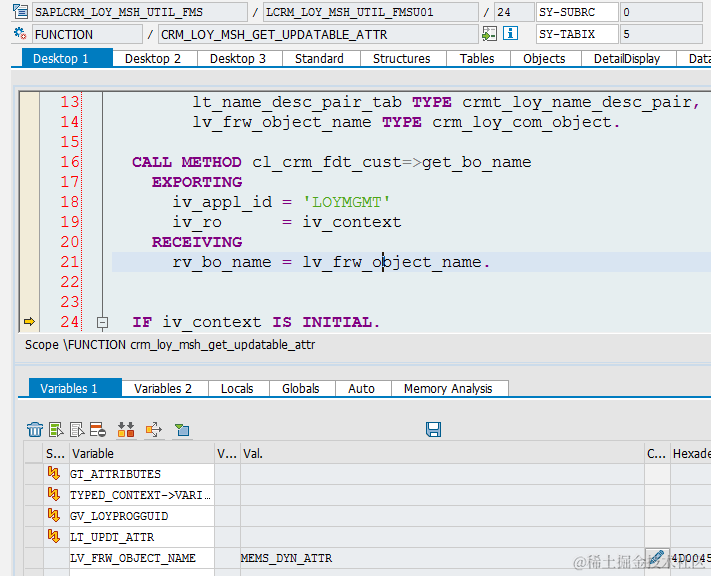Click the Val. column header
Viewport: 711px width, 576px height.
[442, 453]
